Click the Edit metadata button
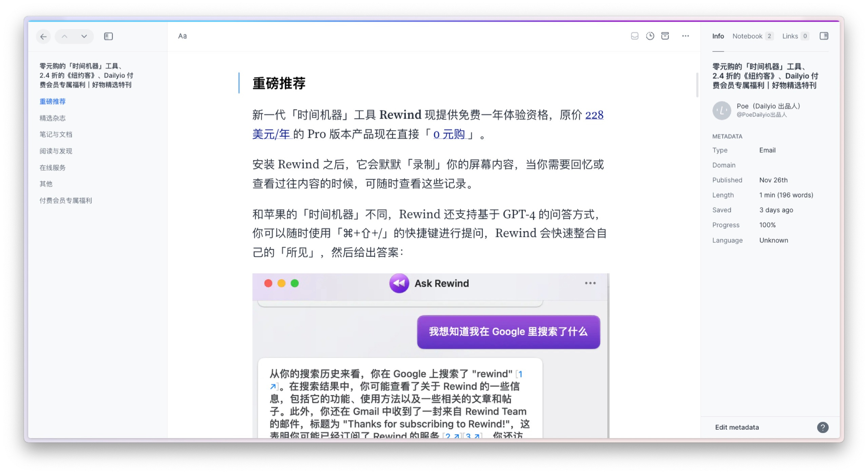The width and height of the screenshot is (868, 474). point(737,427)
